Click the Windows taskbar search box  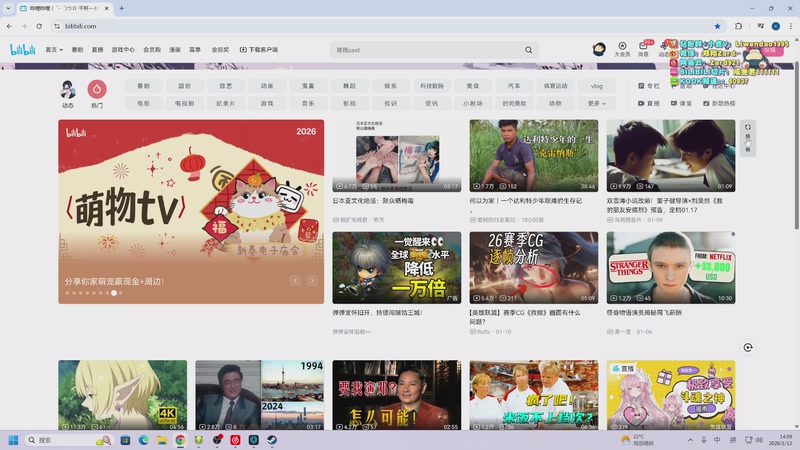click(x=69, y=440)
